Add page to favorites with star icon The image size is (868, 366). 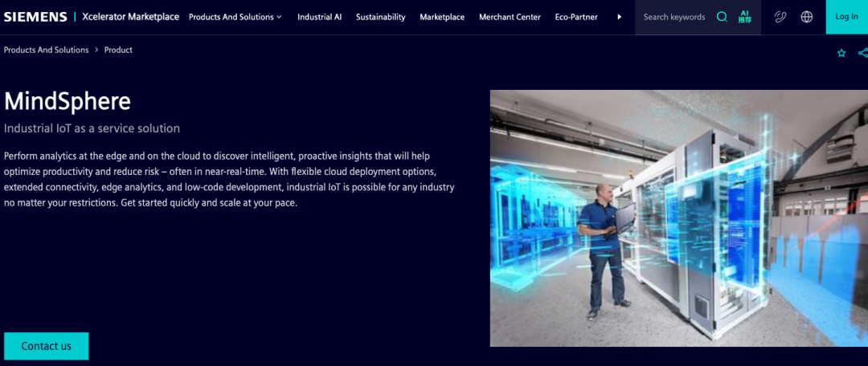coord(841,53)
